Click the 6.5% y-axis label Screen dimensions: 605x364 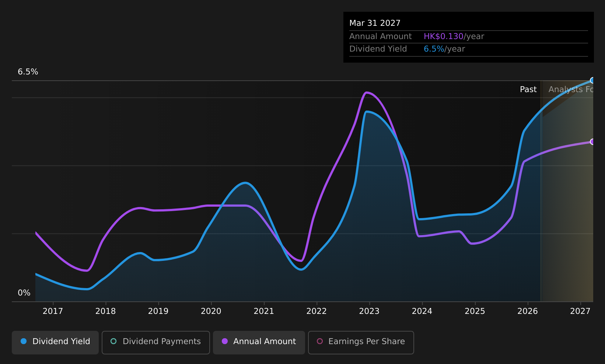28,72
